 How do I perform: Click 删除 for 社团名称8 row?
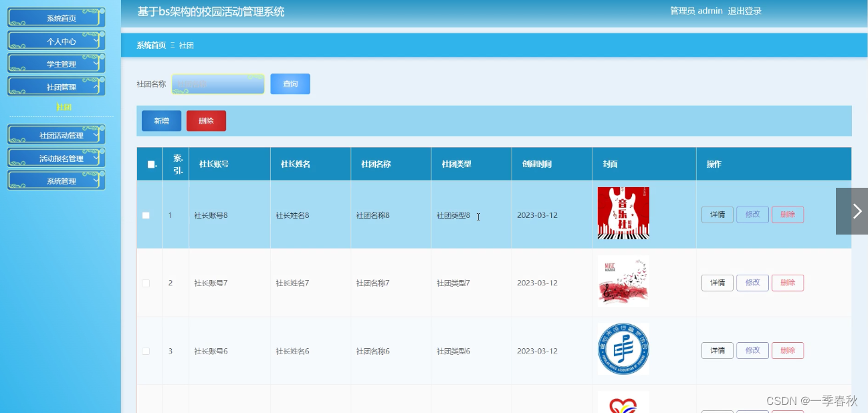788,215
